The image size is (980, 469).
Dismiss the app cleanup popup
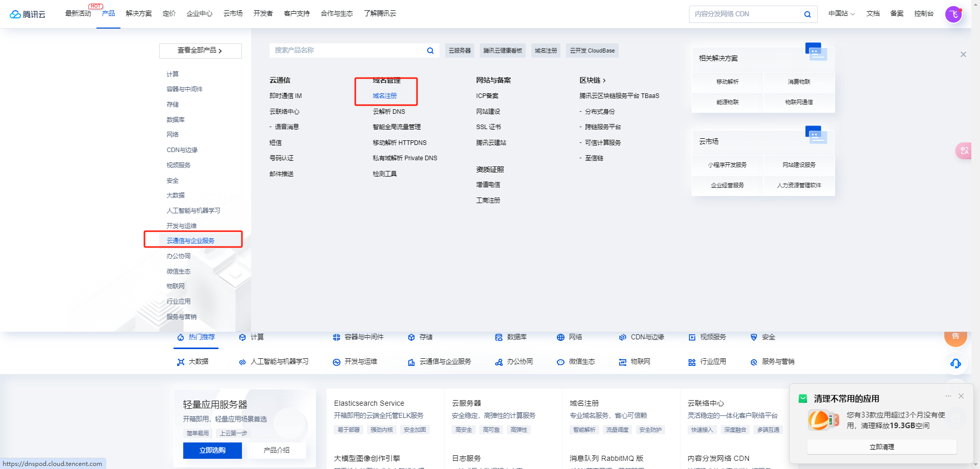(961, 396)
